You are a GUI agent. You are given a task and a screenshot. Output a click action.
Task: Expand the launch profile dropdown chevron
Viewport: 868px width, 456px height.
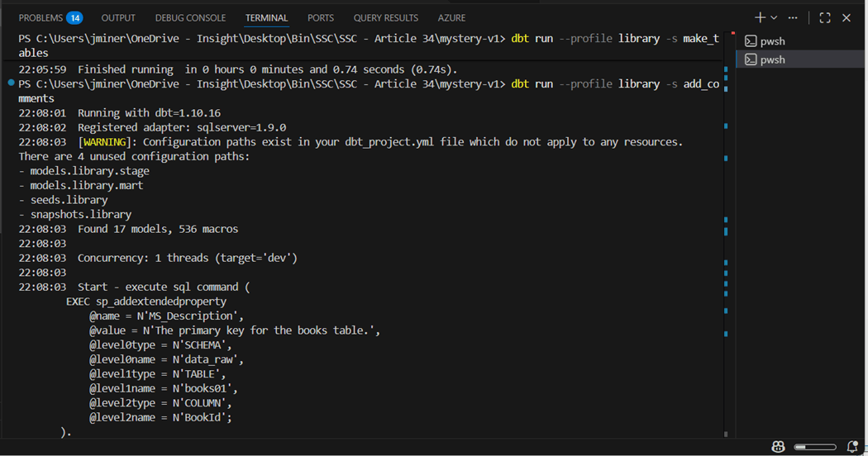774,17
